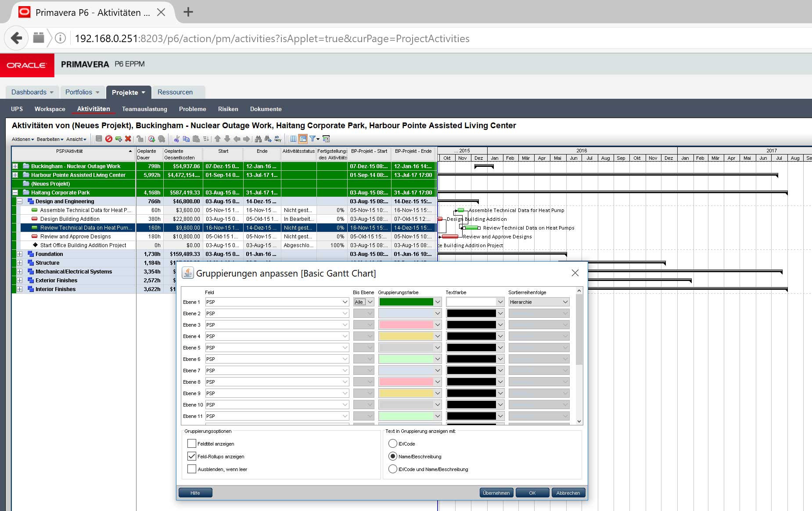
Task: Click the copy icon in toolbar
Action: 186,139
